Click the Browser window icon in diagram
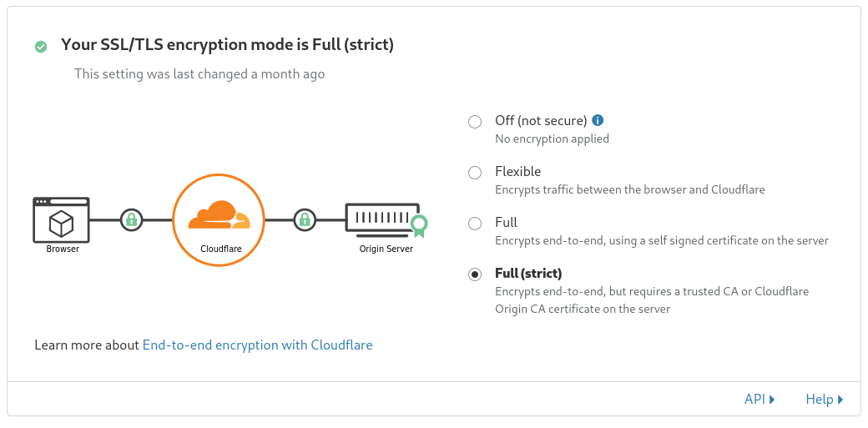This screenshot has height=428, width=868. pos(62,219)
